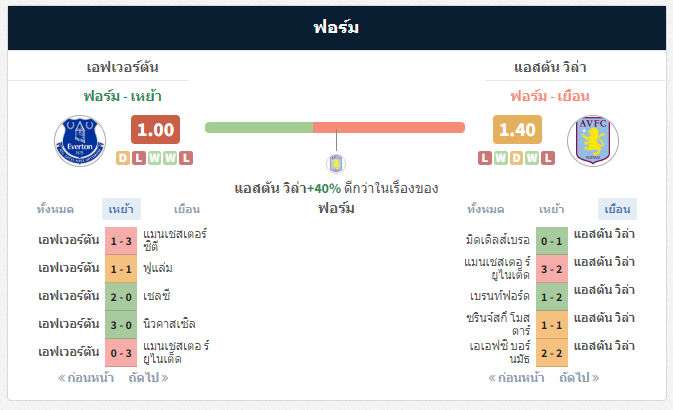
Task: Go to ก่อนหน้า page under Aston Villa
Action: (516, 378)
